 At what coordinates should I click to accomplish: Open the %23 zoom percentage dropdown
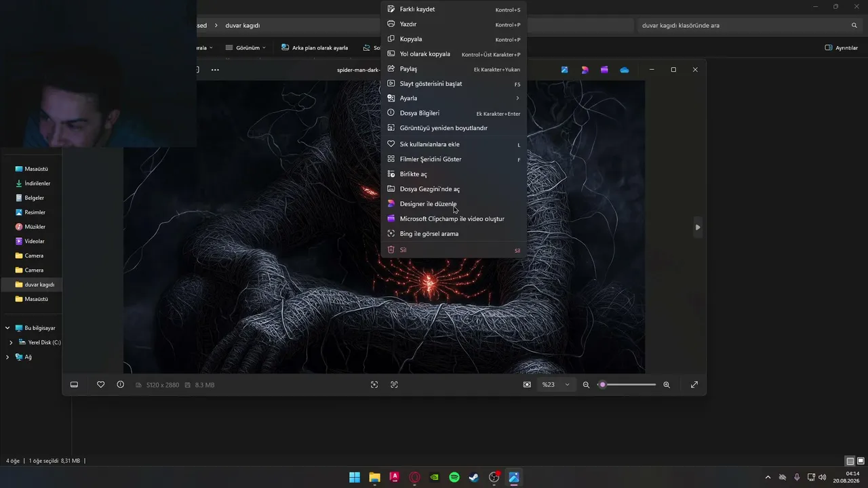(x=555, y=385)
